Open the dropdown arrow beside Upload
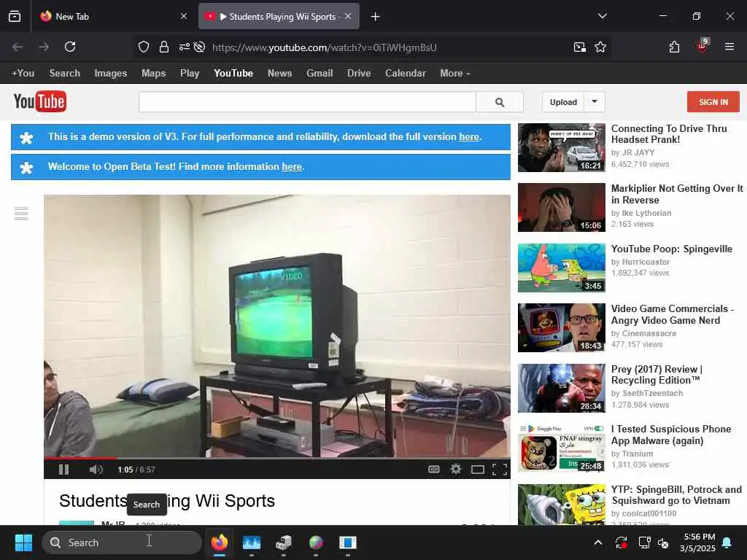 pyautogui.click(x=595, y=102)
